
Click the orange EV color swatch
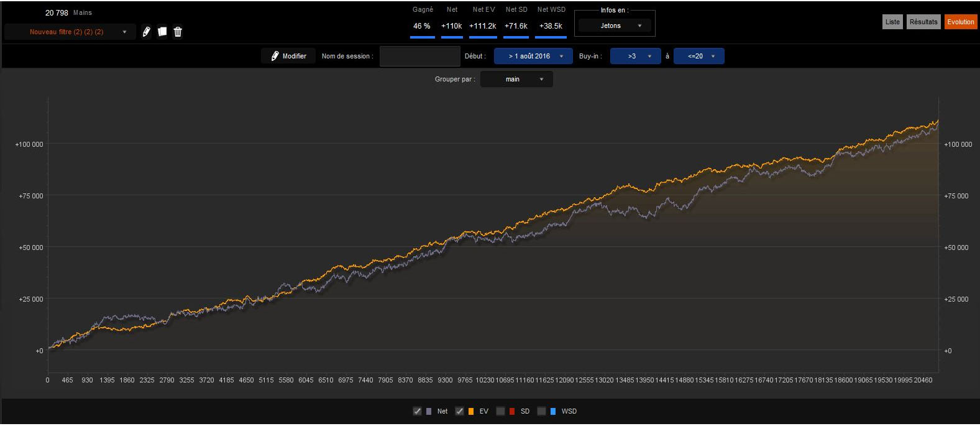(x=471, y=411)
